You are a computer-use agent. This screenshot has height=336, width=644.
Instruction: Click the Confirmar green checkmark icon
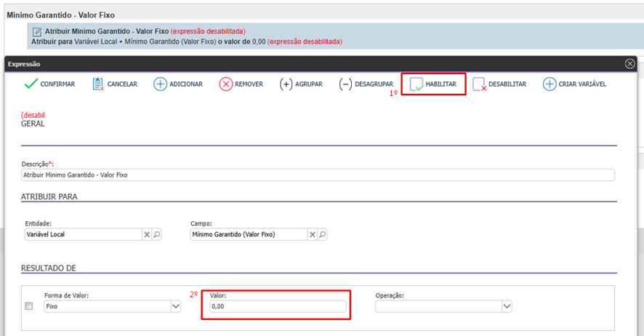coord(31,84)
